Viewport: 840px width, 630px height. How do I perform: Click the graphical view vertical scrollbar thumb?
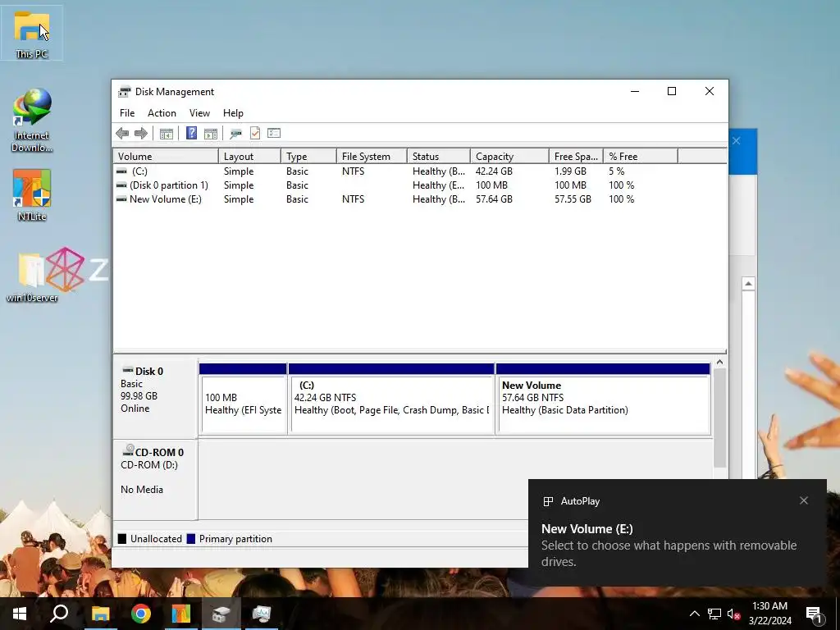point(719,418)
